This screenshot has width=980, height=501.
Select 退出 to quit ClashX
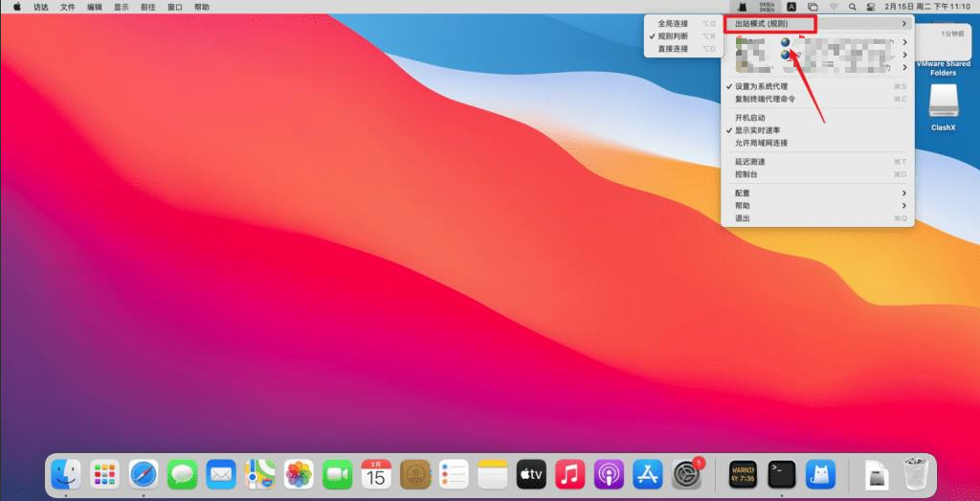tap(742, 218)
